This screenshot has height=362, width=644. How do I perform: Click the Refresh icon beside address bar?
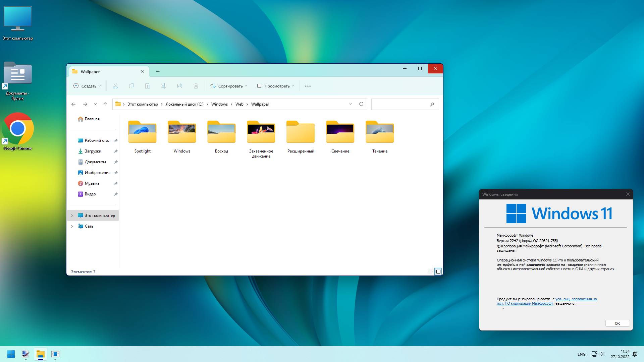[361, 104]
